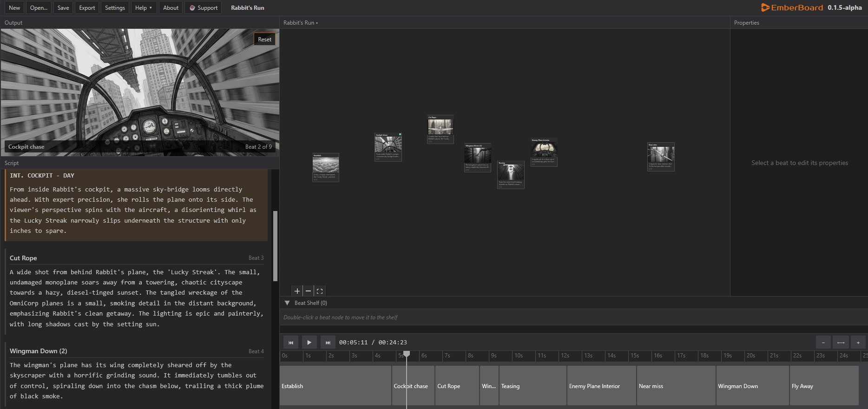Collapse the Beat Shelf section
868x409 pixels.
click(287, 303)
